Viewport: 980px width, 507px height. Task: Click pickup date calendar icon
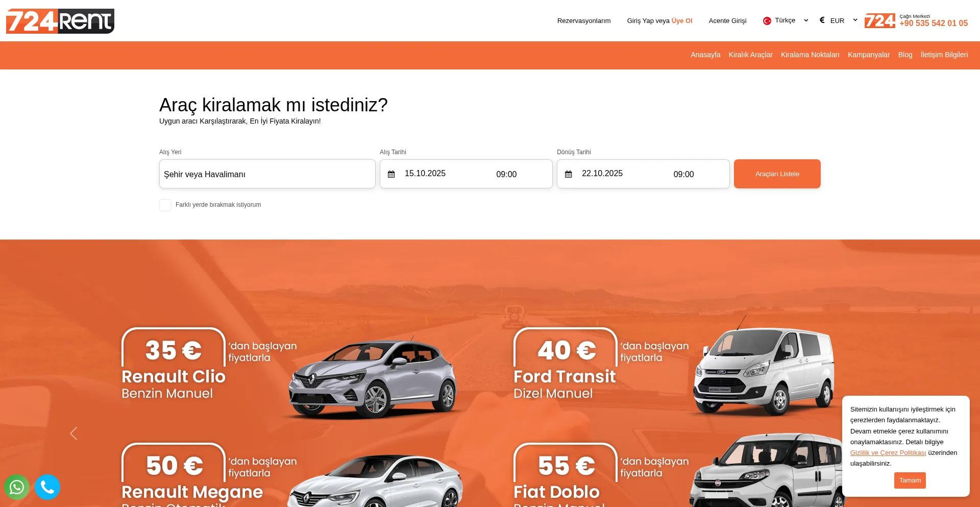(391, 174)
